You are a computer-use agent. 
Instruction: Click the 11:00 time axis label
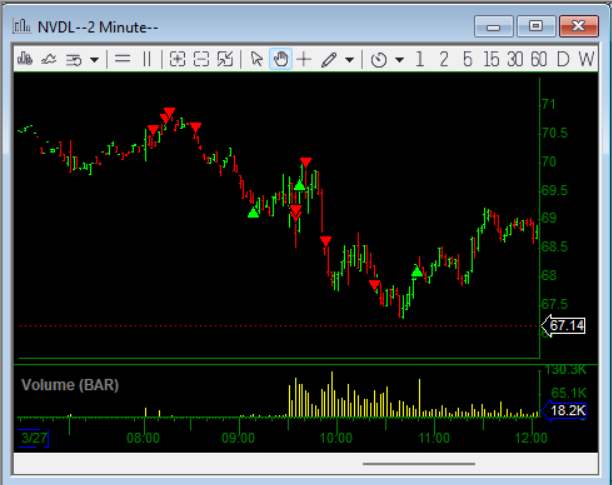point(434,438)
